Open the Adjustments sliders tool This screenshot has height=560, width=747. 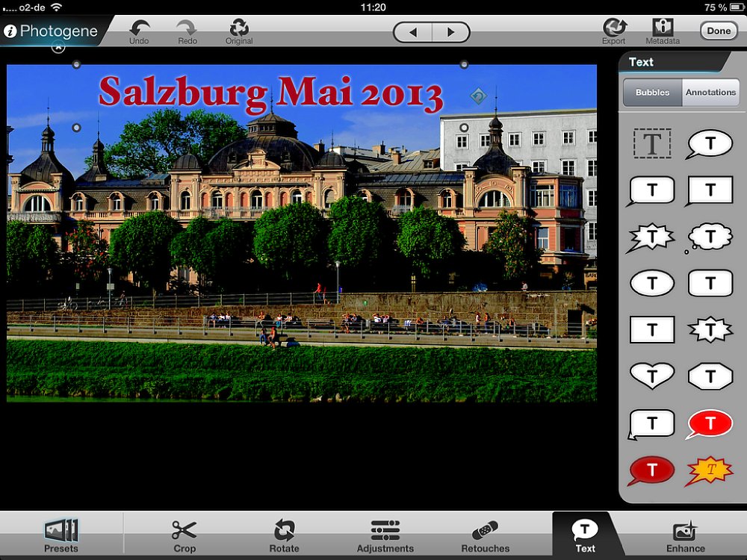point(385,531)
